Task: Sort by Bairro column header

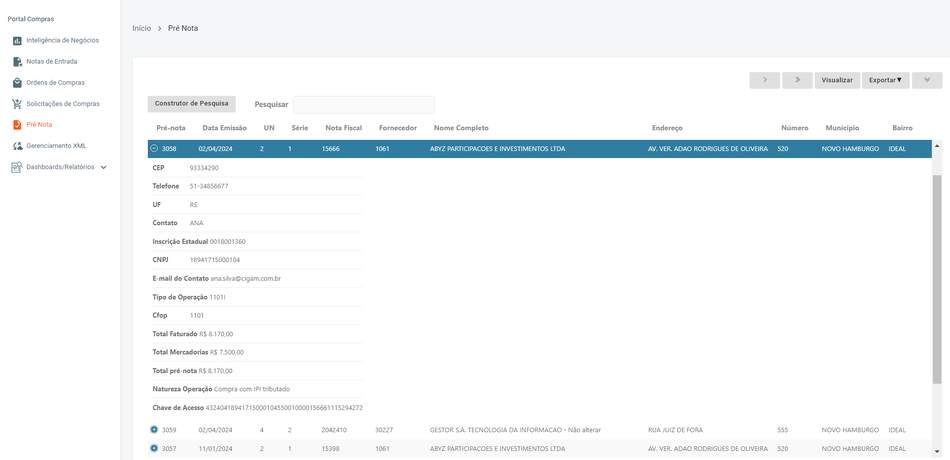Action: [902, 128]
